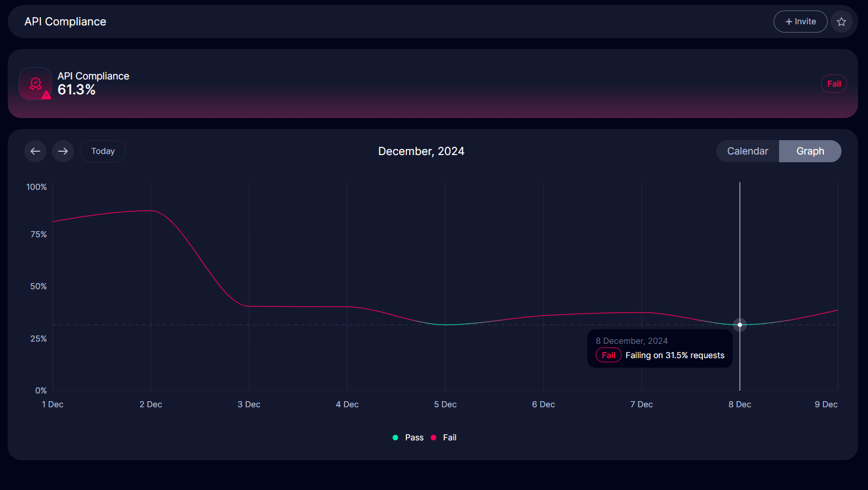Click the red Fail legend dot

pos(433,438)
